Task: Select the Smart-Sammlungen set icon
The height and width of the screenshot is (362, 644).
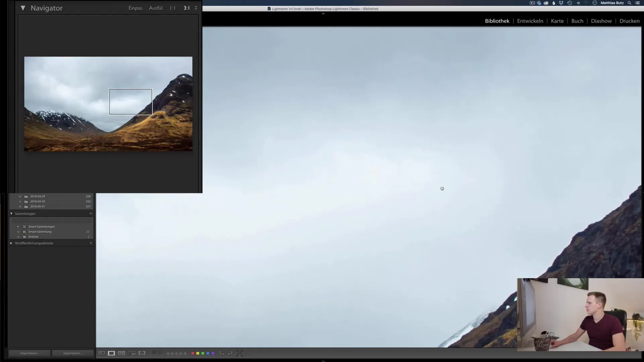Action: pos(24,227)
